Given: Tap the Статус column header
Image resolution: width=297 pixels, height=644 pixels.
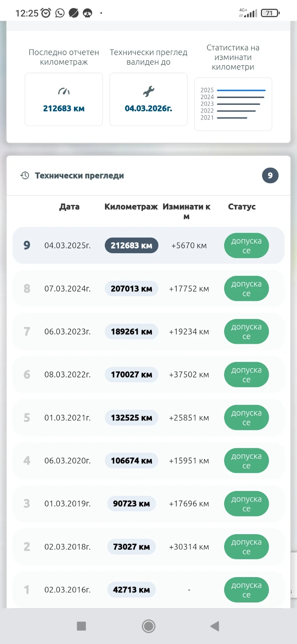Looking at the screenshot, I should pyautogui.click(x=242, y=207).
